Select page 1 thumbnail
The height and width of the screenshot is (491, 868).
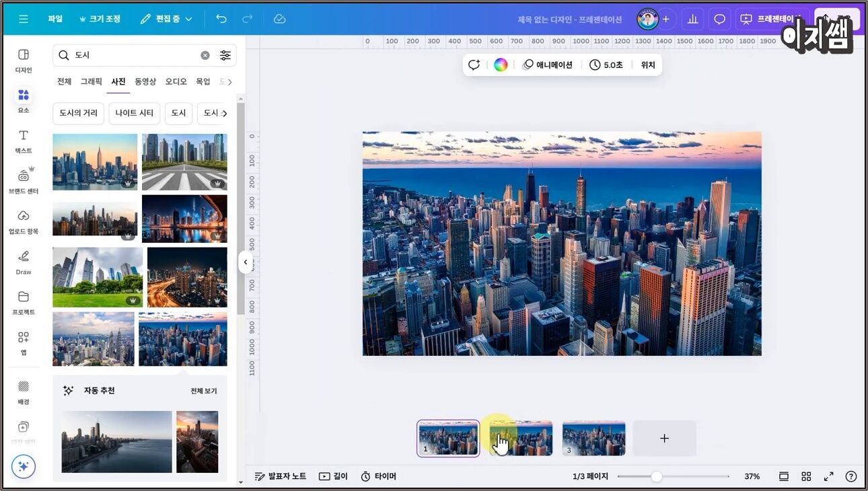(448, 438)
